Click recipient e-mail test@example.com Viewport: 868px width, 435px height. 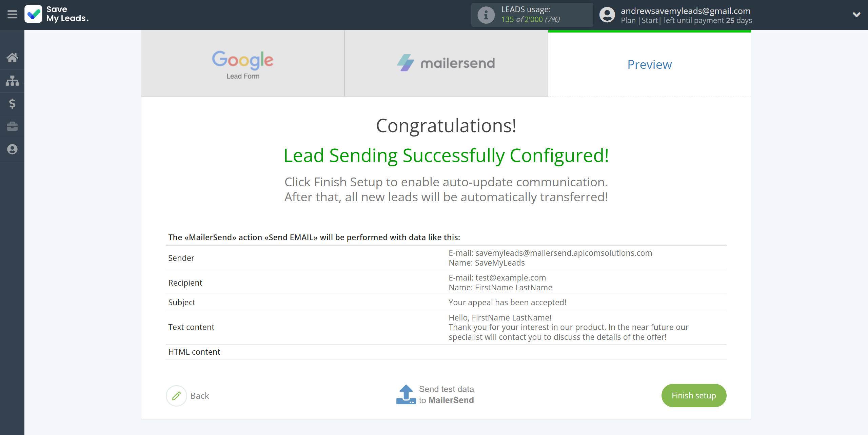(497, 278)
